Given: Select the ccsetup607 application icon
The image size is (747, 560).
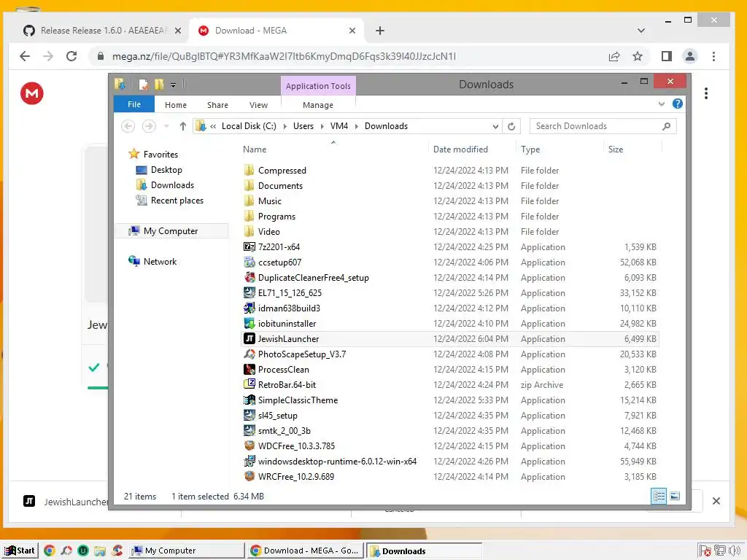Looking at the screenshot, I should point(249,262).
